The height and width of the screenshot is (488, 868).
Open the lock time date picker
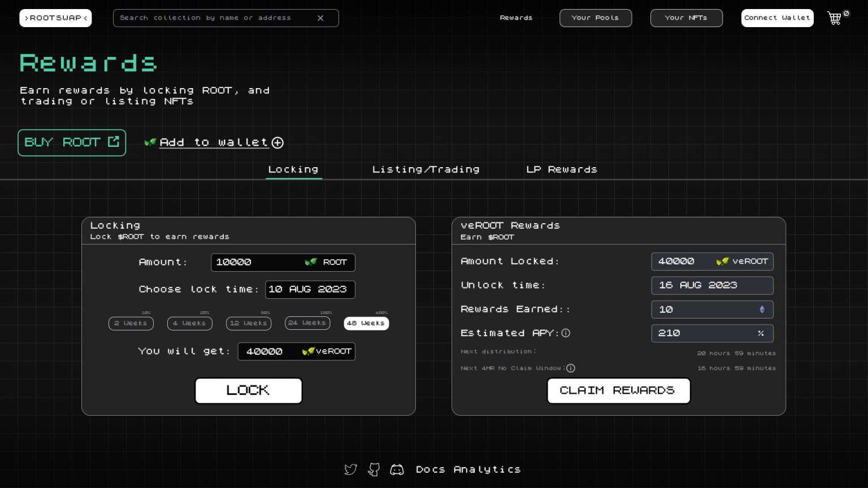click(x=310, y=289)
